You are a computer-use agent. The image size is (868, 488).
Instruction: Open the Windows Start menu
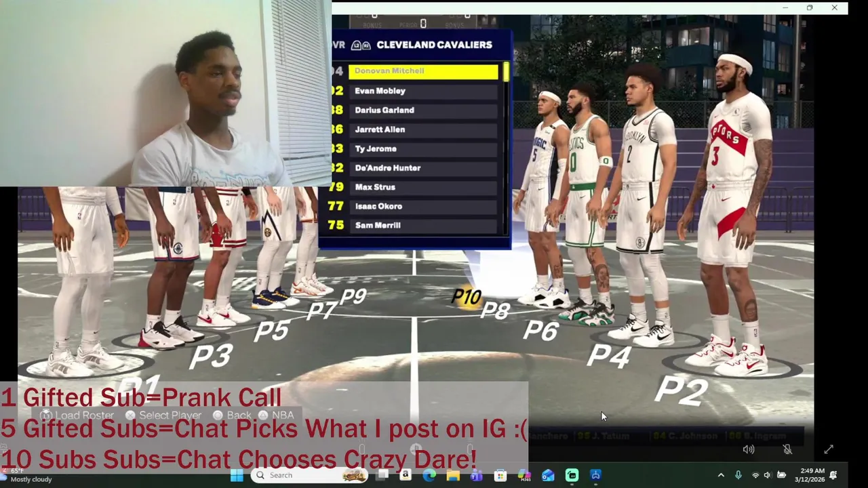pos(237,476)
